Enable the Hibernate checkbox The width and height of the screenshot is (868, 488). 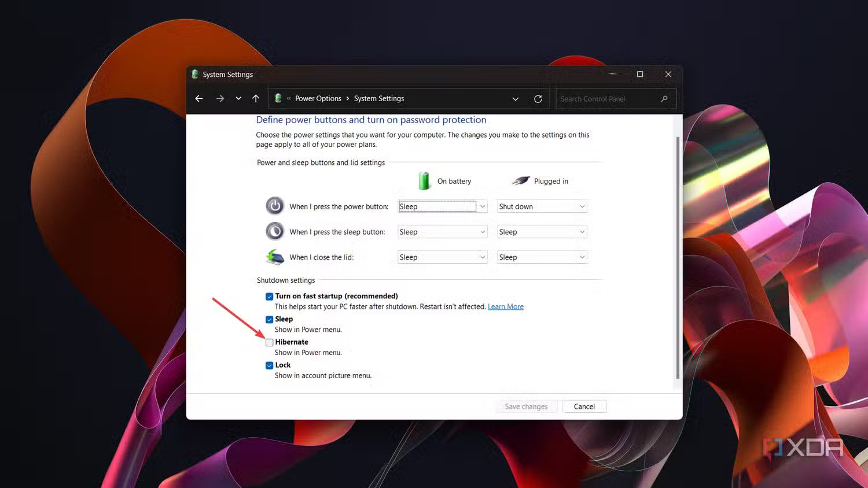[x=269, y=342]
